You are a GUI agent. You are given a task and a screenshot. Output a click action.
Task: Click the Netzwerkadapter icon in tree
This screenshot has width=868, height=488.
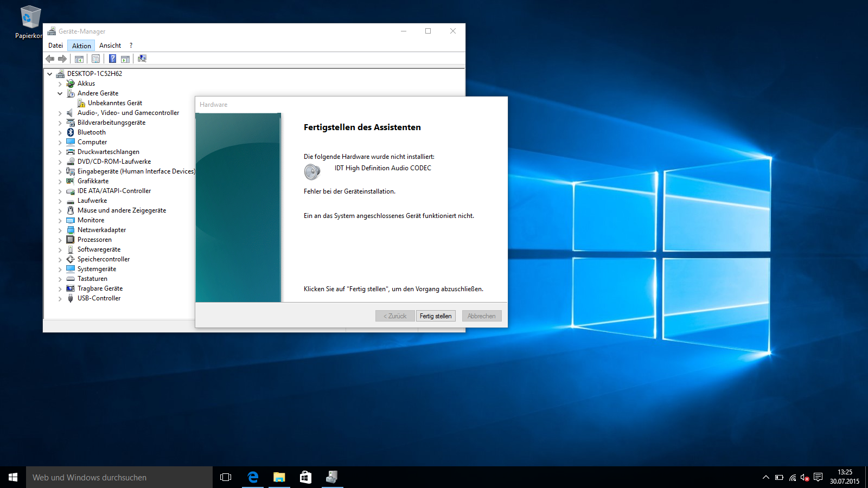tap(71, 230)
